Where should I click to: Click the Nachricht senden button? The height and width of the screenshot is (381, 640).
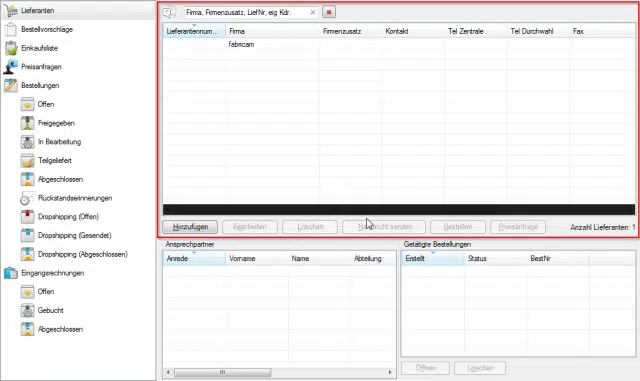coord(384,227)
